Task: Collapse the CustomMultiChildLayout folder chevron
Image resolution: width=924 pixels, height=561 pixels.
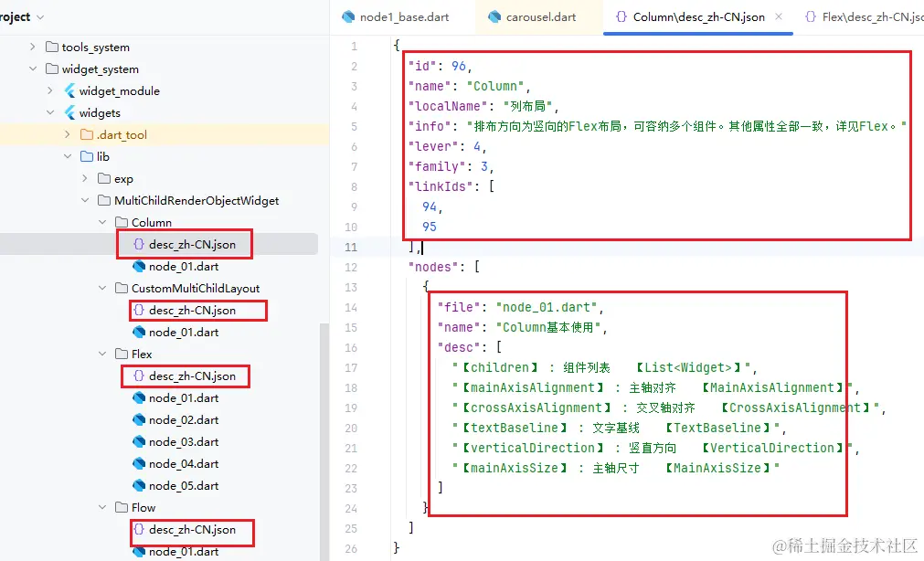Action: pos(102,288)
